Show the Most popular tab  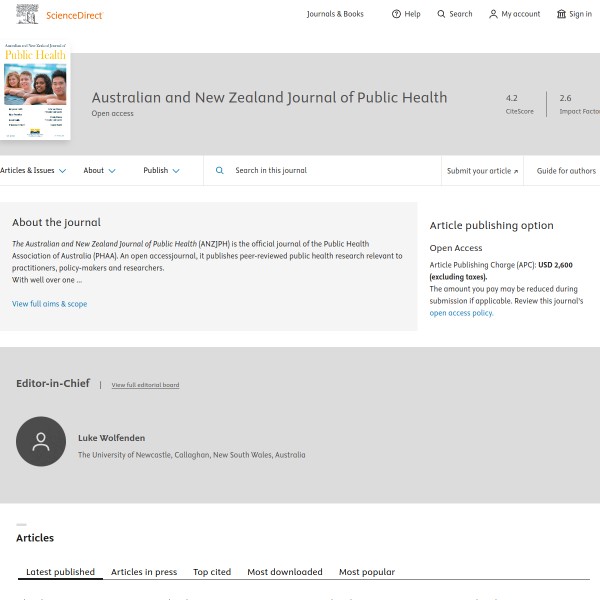pyautogui.click(x=367, y=572)
